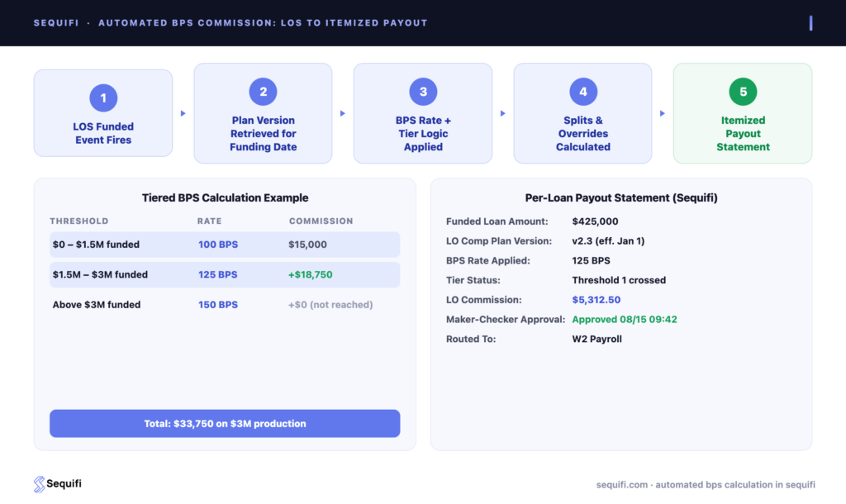Image resolution: width=846 pixels, height=504 pixels.
Task: Click the header title AUTOMATED BPS COMMISSION text
Action: pos(263,22)
